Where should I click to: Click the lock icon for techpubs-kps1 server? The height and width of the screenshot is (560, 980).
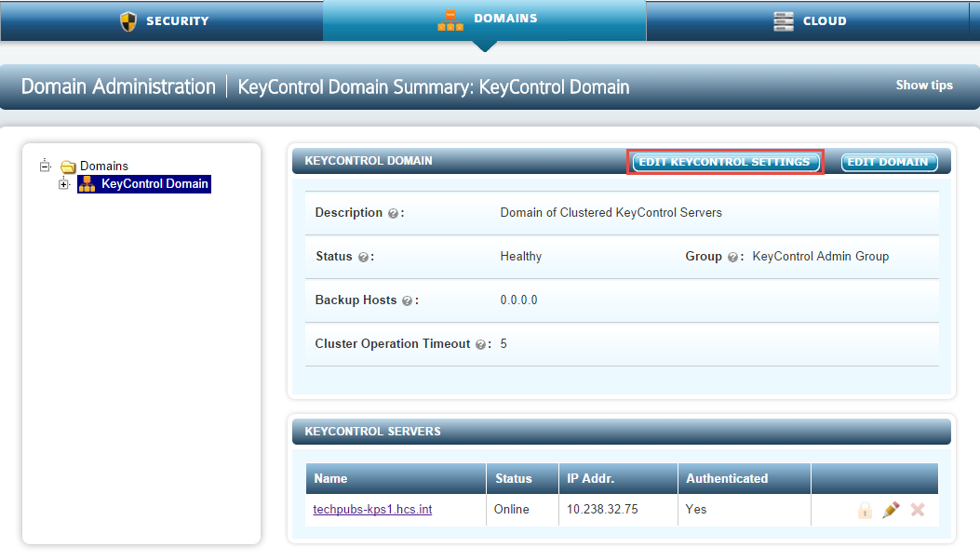pos(865,510)
